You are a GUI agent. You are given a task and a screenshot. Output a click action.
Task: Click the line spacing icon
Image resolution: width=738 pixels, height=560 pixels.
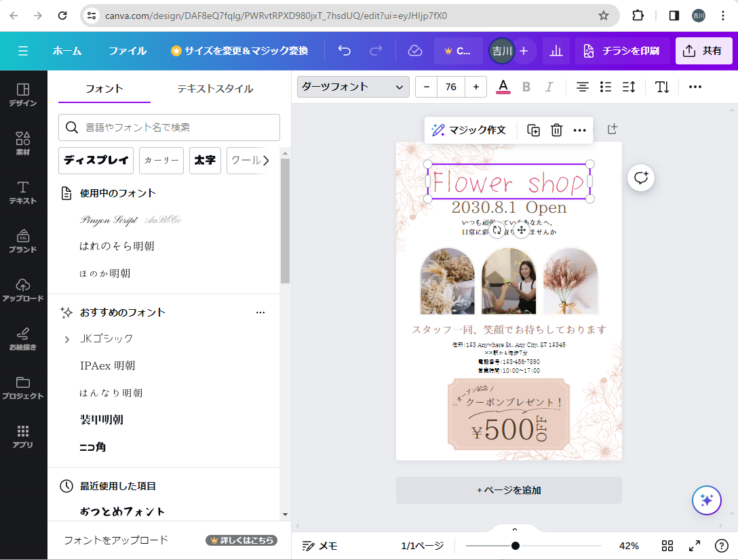pos(629,87)
